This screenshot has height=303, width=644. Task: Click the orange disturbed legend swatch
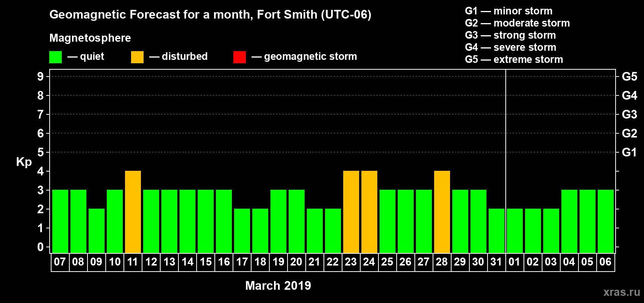point(137,57)
